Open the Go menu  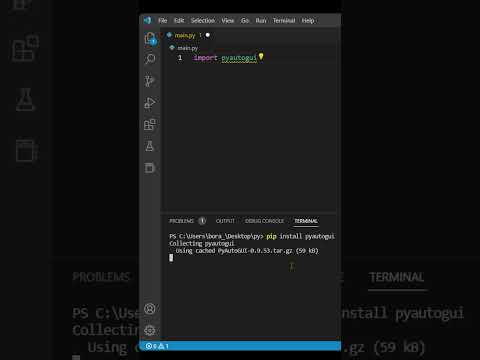click(x=245, y=21)
